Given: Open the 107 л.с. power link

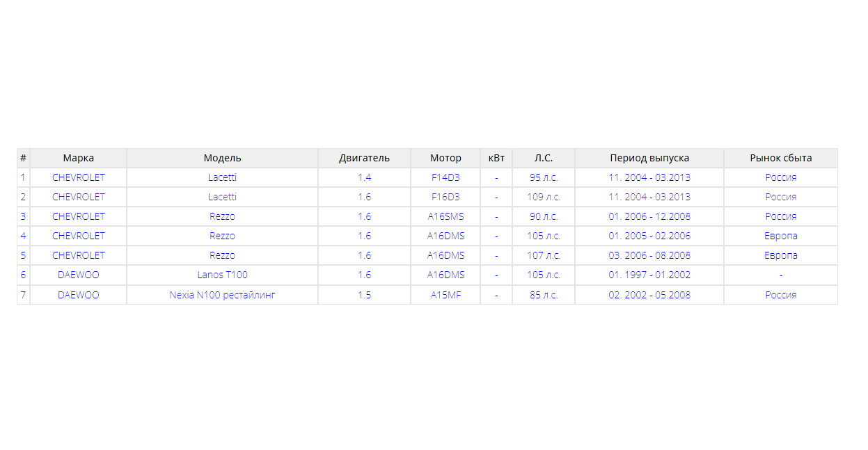Looking at the screenshot, I should (x=543, y=255).
